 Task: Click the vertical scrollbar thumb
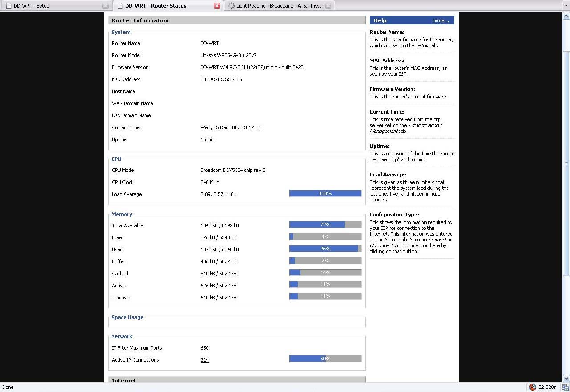click(566, 163)
